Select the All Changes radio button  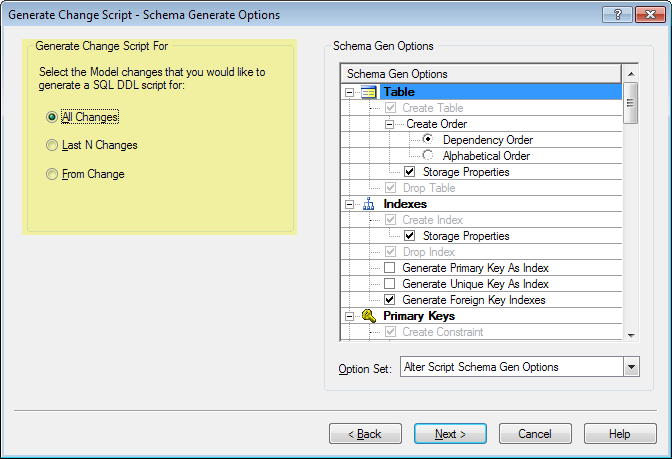click(52, 117)
